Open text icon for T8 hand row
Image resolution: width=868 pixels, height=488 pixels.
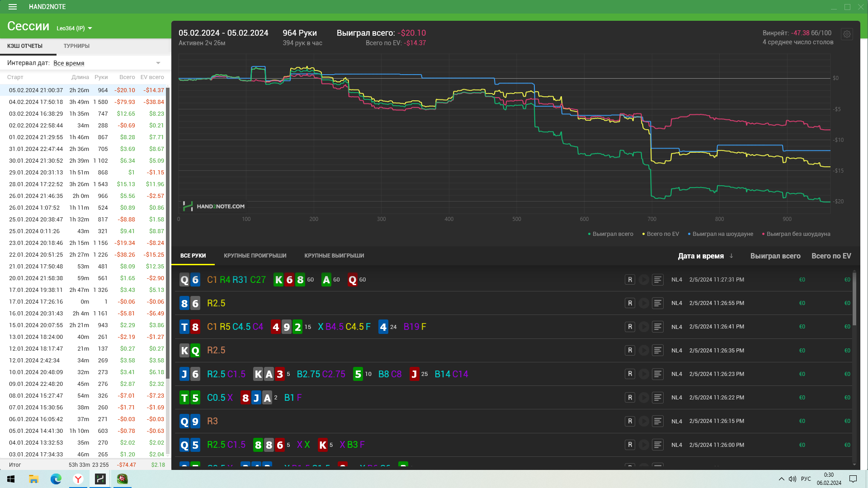[658, 327]
